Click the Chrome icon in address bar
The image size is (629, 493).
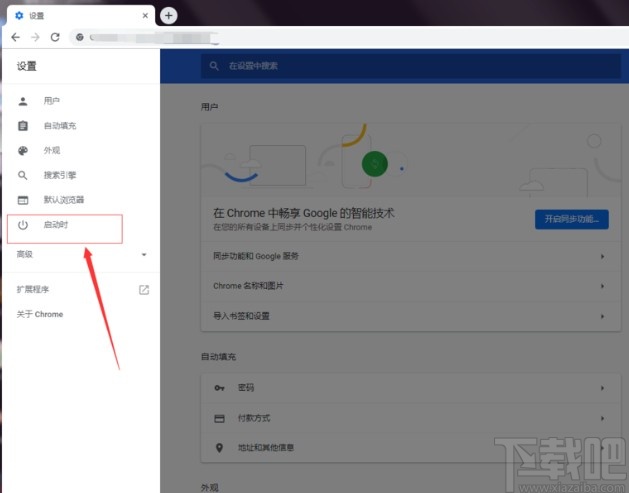click(x=80, y=37)
